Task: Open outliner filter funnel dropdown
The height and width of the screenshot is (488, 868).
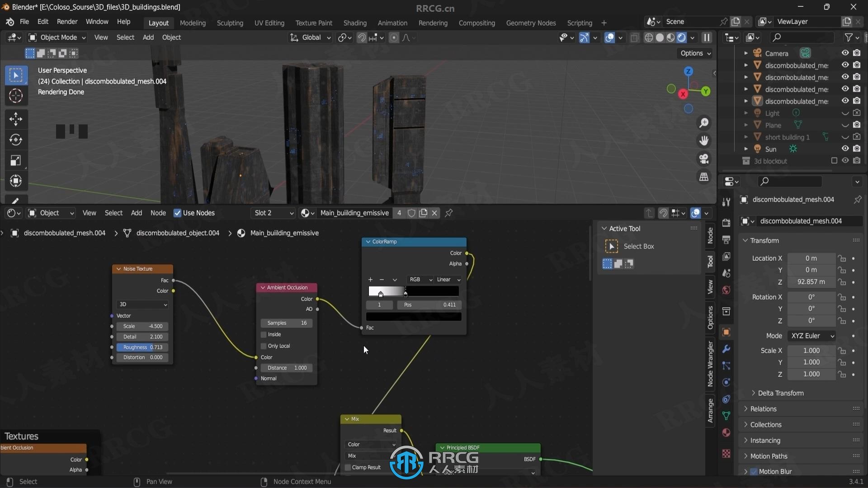Action: [x=852, y=38]
